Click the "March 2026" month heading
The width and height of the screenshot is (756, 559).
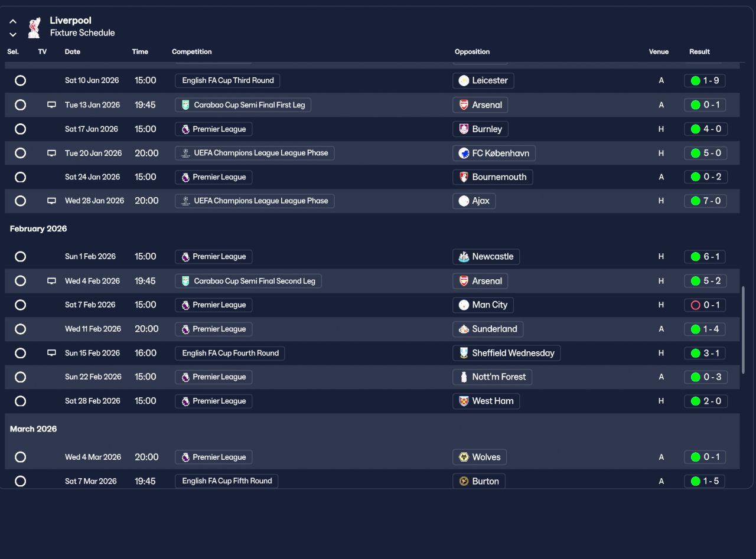34,429
